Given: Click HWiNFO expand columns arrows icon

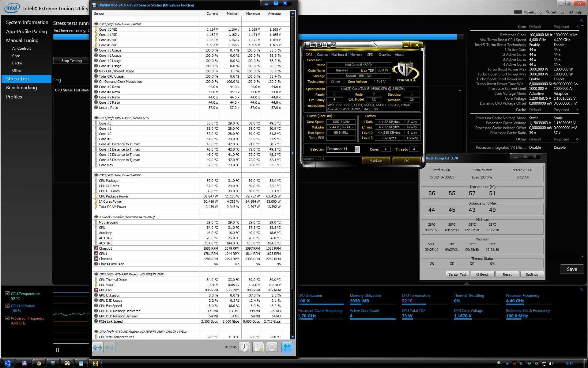Looking at the screenshot, I should pyautogui.click(x=98, y=347).
